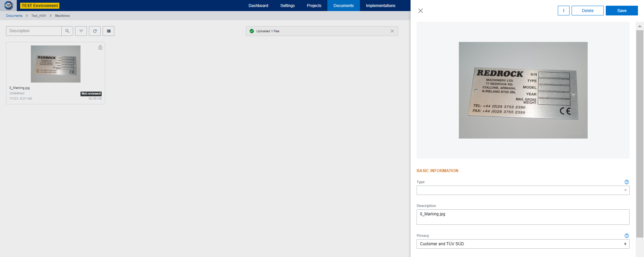Go to the Implementations tab
This screenshot has width=644, height=257.
(x=380, y=6)
